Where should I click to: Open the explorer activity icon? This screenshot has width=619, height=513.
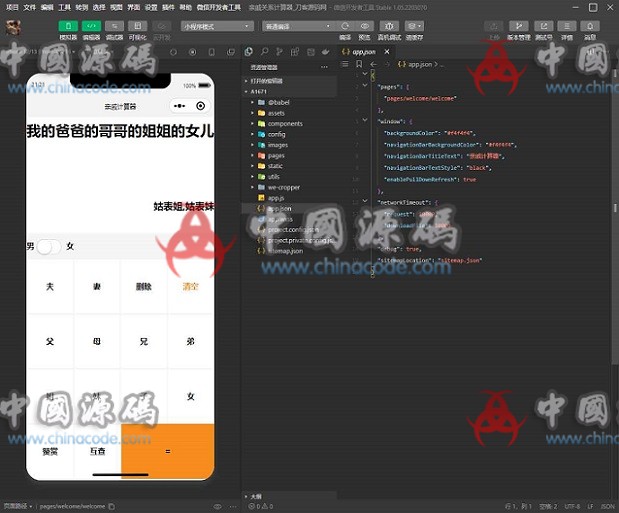[249, 52]
